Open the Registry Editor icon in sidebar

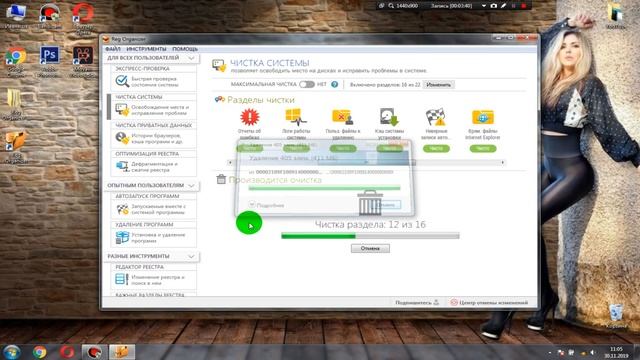tap(122, 279)
